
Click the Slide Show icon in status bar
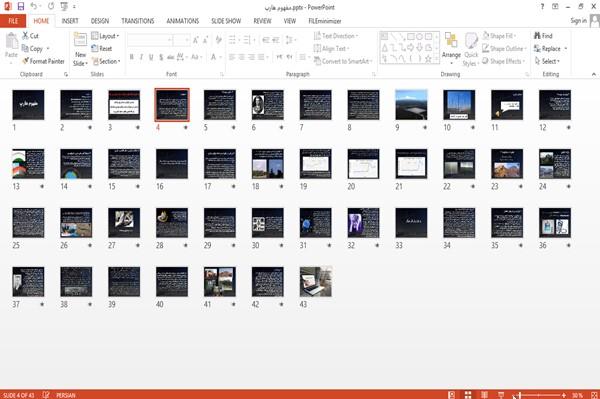coord(501,395)
